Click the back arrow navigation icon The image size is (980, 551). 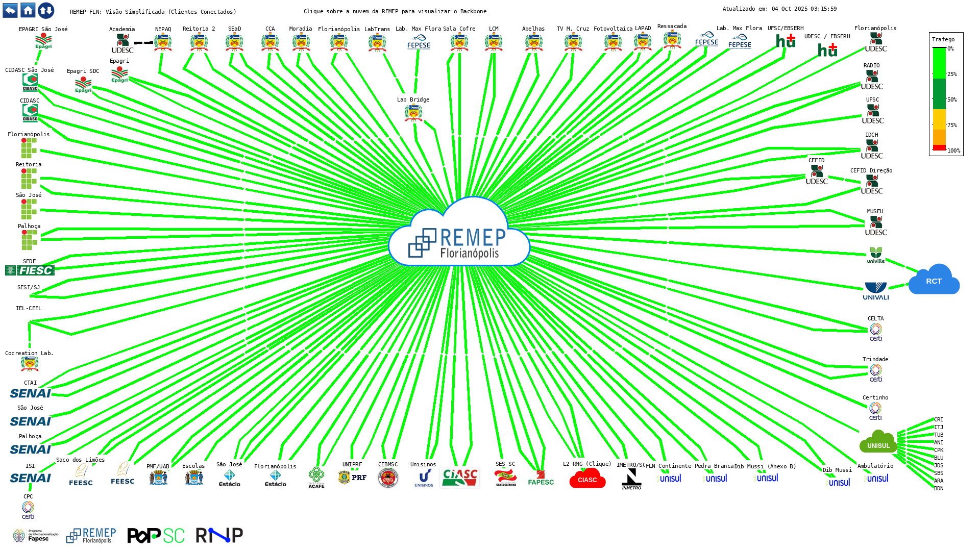[10, 10]
